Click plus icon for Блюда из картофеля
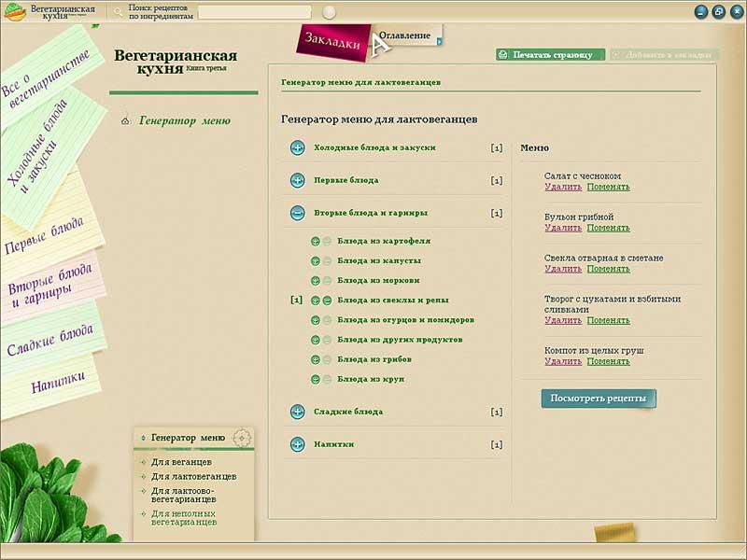747x560 pixels. pos(316,241)
